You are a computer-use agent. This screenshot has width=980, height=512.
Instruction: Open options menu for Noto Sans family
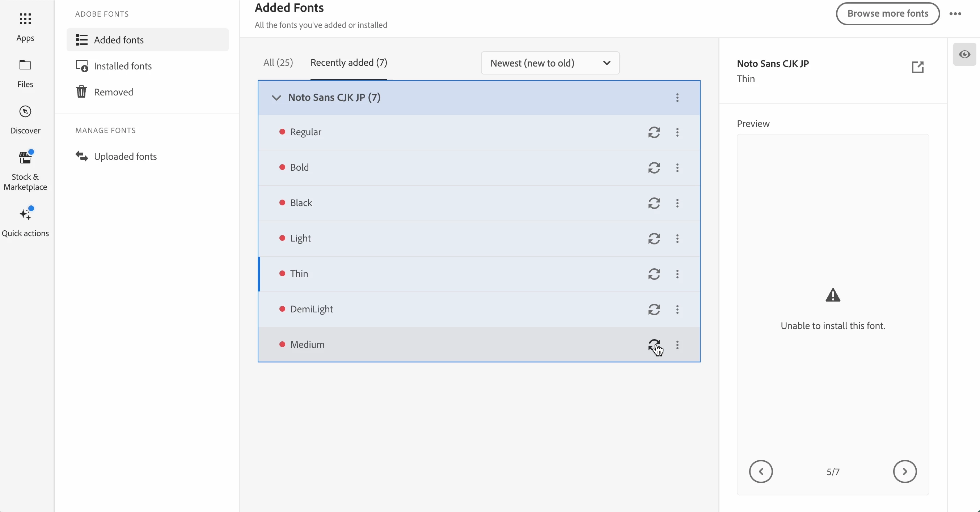(677, 98)
